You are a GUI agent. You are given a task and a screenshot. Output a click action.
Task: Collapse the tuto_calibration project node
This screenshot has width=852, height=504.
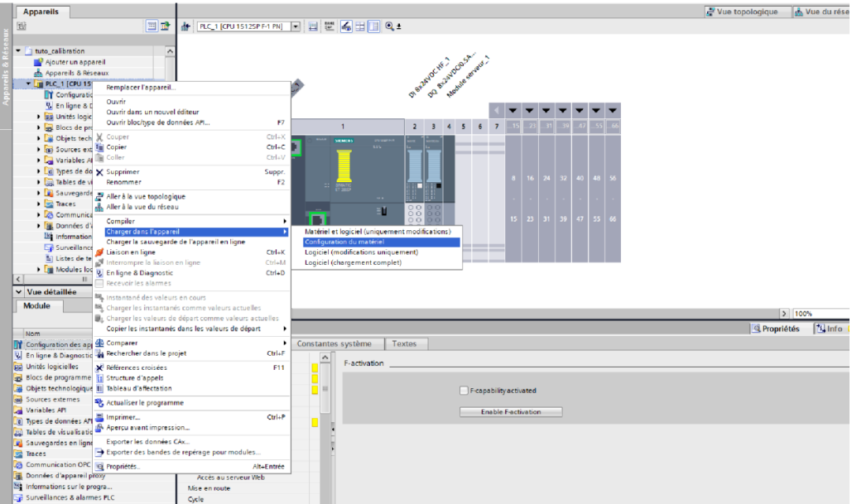point(18,50)
